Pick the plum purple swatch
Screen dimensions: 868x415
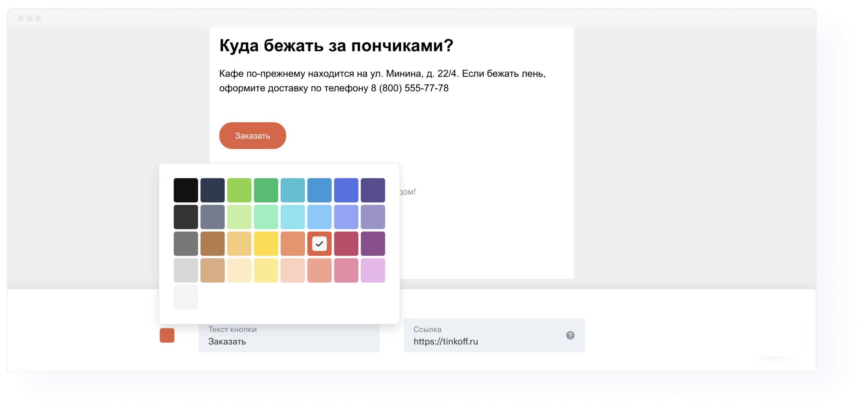coord(373,244)
